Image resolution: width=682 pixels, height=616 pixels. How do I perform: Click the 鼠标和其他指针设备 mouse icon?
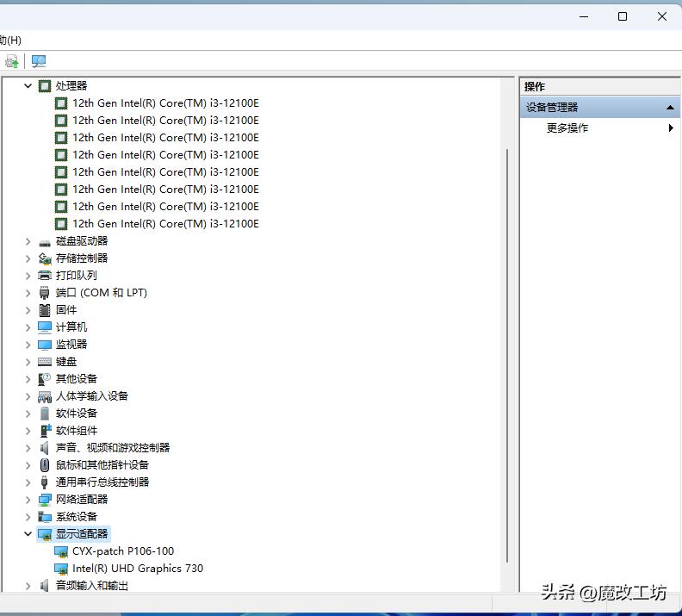(x=45, y=465)
